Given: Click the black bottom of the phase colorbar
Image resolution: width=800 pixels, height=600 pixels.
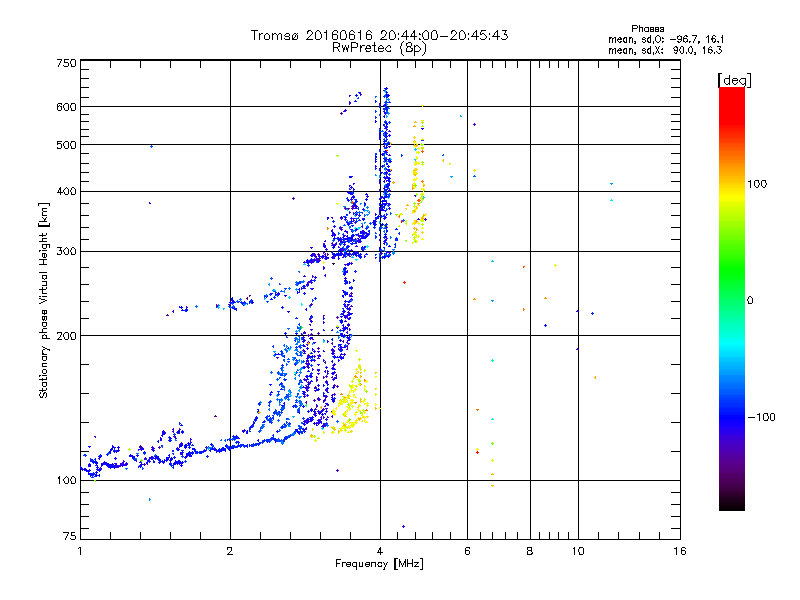Looking at the screenshot, I should pyautogui.click(x=732, y=503).
